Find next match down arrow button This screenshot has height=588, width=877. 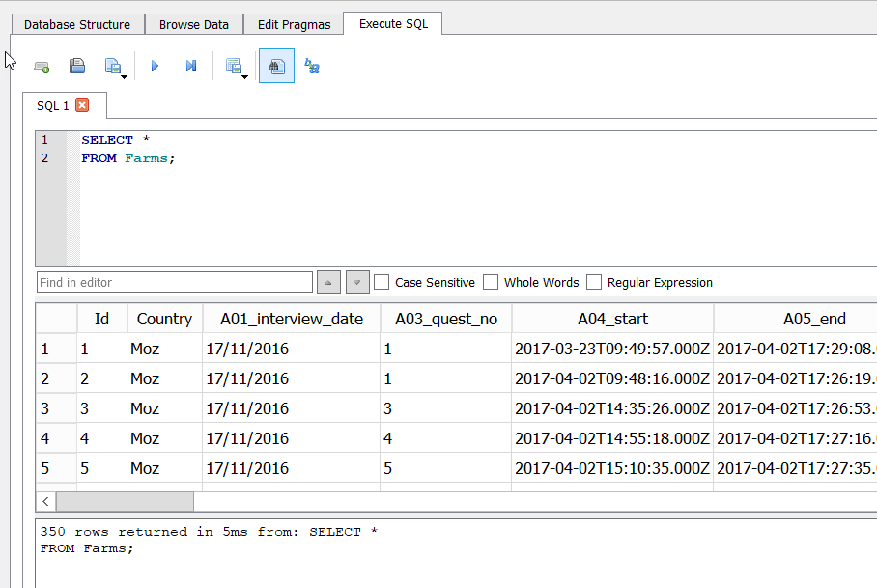click(x=357, y=282)
